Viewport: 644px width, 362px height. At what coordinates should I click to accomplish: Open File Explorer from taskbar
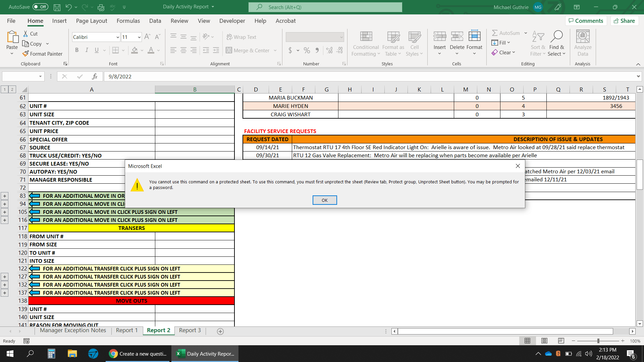tap(72, 354)
